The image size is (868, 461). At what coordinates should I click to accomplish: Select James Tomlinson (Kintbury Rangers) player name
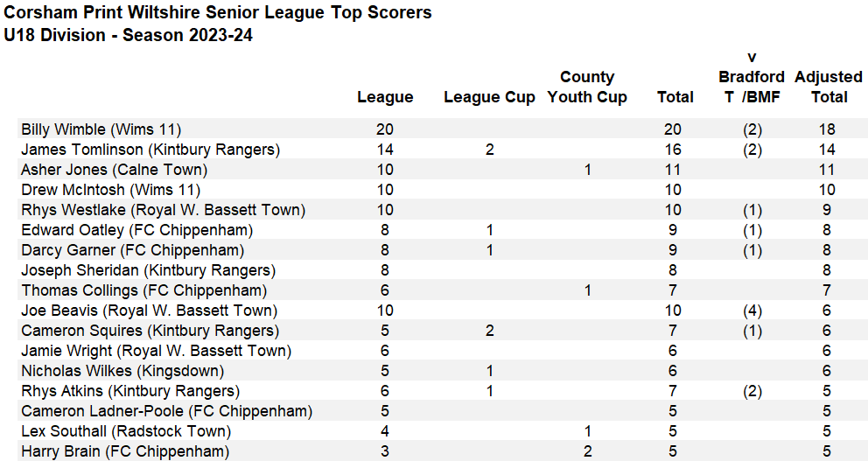pos(150,150)
